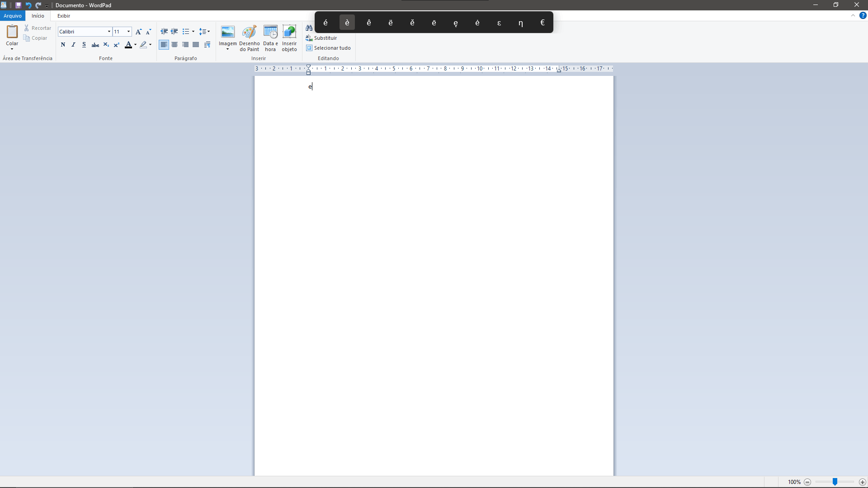Screen dimensions: 868x488
Task: Click the Colar clipboard icon
Action: pos(12,32)
